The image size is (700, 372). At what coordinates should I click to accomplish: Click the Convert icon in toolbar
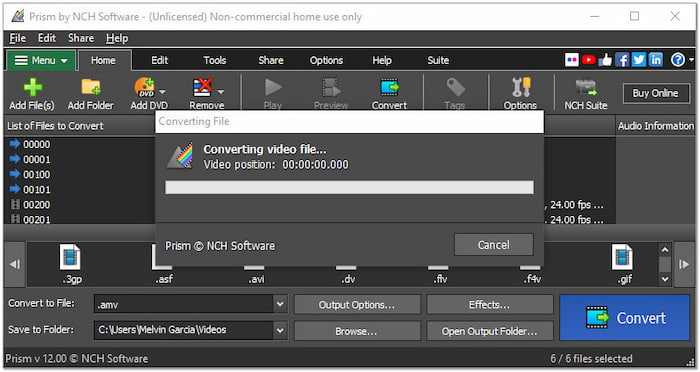(389, 87)
